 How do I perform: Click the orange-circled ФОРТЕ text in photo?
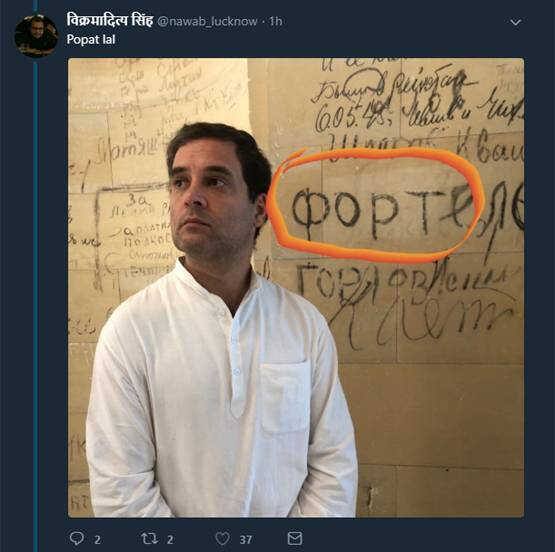(x=382, y=212)
